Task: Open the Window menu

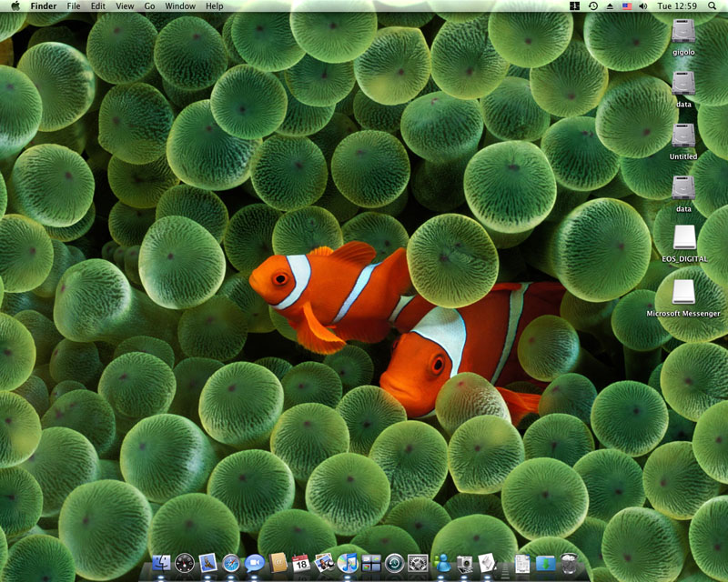Action: tap(180, 6)
